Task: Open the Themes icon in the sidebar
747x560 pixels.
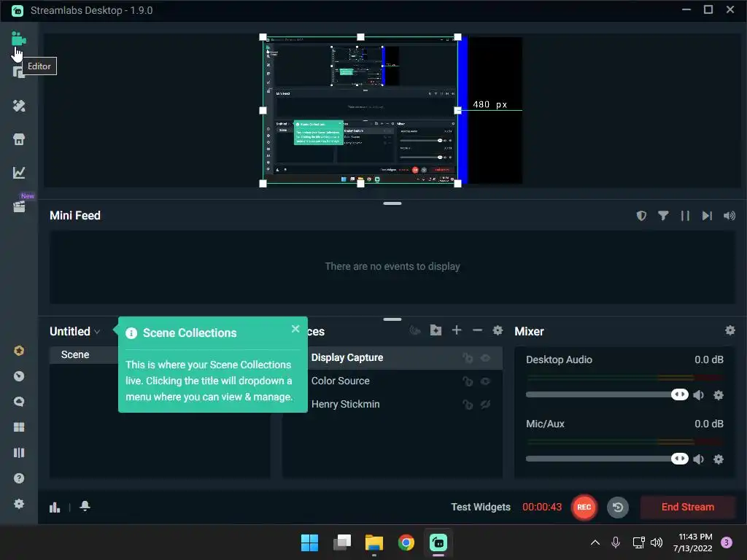Action: 18,106
